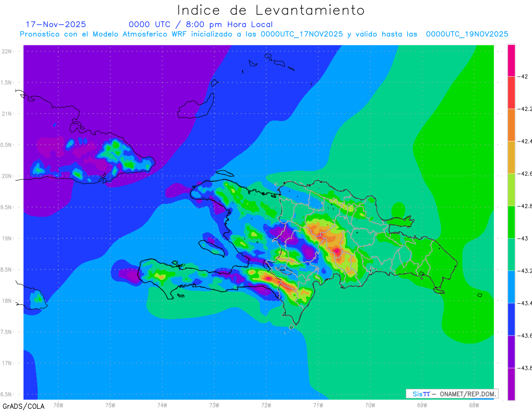Viewport: 532px width, 411px height.
Task: Click the 'SisTT - ONAMET/REP.DOM.' label box
Action: pos(452,394)
